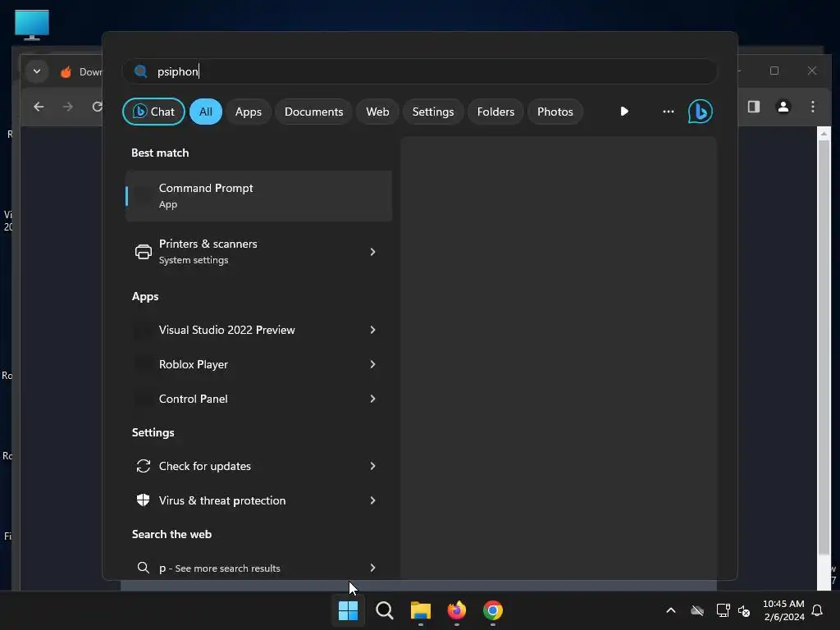Click browser Forward arrow in background window

(67, 107)
